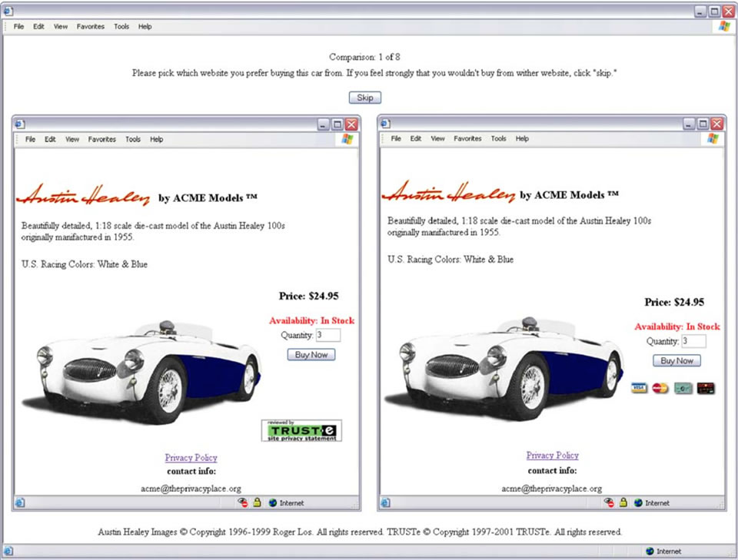The width and height of the screenshot is (738, 560).
Task: Click acme@theprivacyplace.org in right website
Action: coord(552,489)
